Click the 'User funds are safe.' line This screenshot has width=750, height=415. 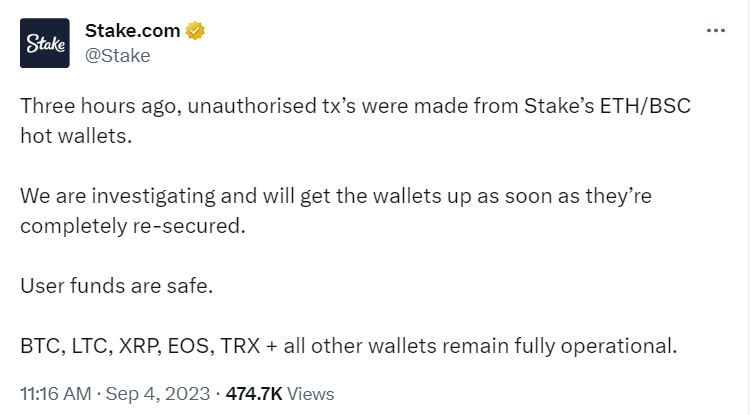(x=116, y=286)
